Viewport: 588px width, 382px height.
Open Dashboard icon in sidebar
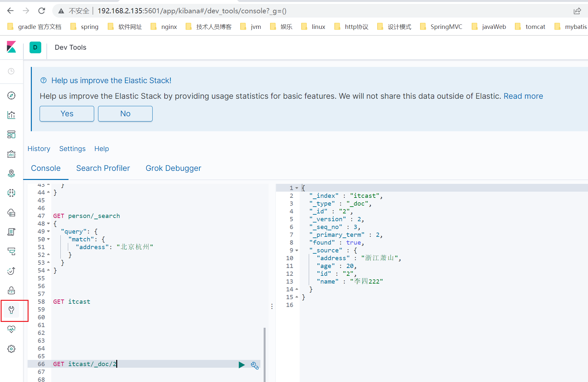click(11, 134)
